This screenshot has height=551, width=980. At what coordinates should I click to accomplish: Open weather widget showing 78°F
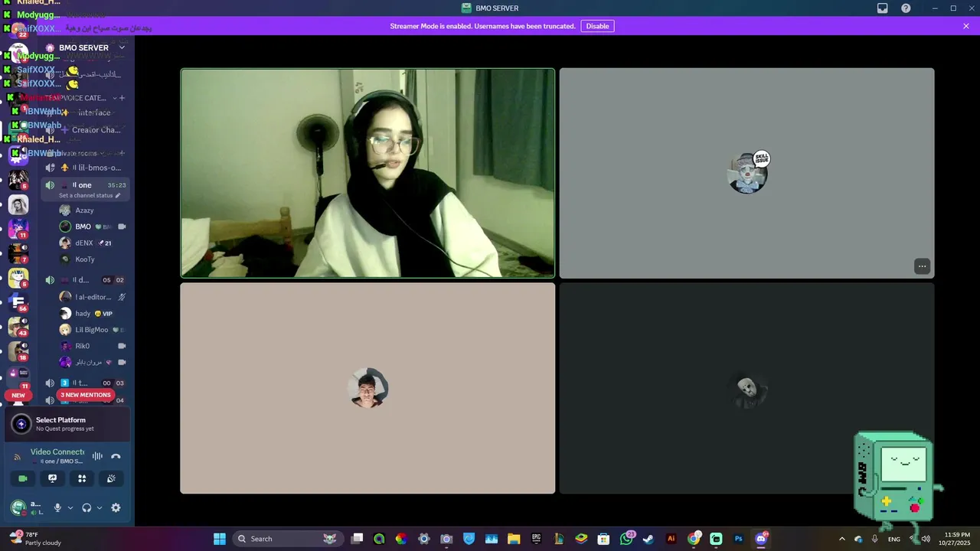pos(36,539)
